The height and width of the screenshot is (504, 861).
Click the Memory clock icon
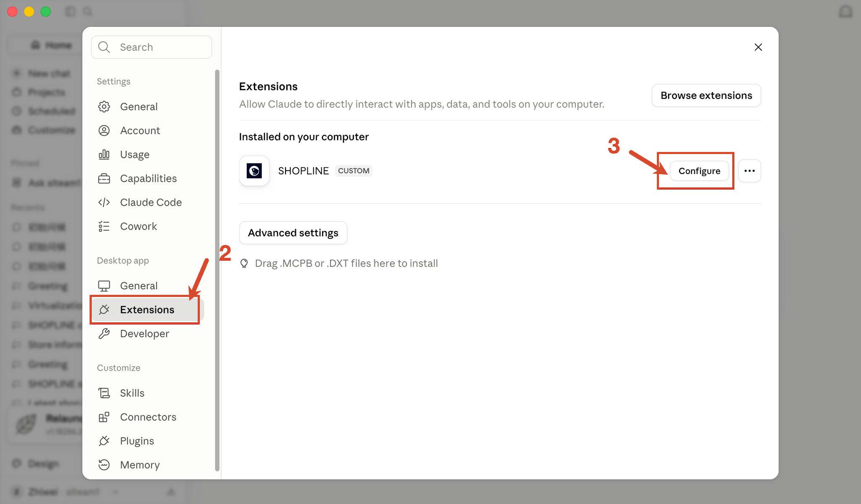click(104, 465)
